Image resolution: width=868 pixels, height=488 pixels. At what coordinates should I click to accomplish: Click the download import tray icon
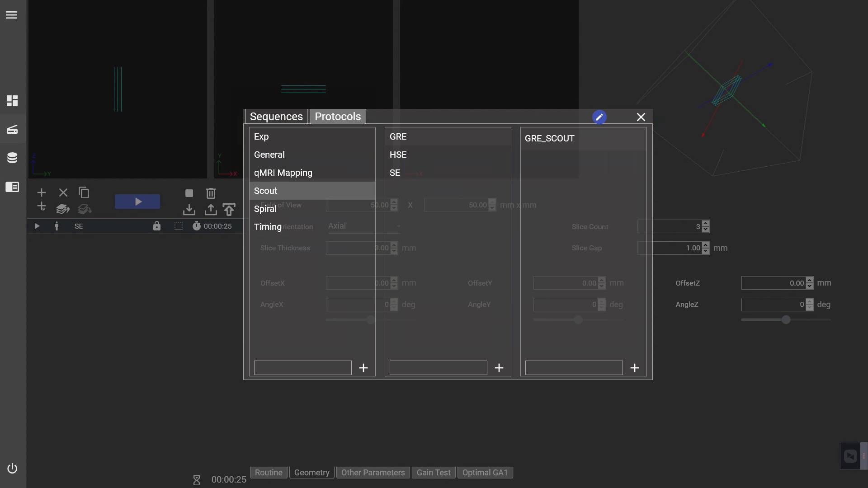pyautogui.click(x=189, y=210)
